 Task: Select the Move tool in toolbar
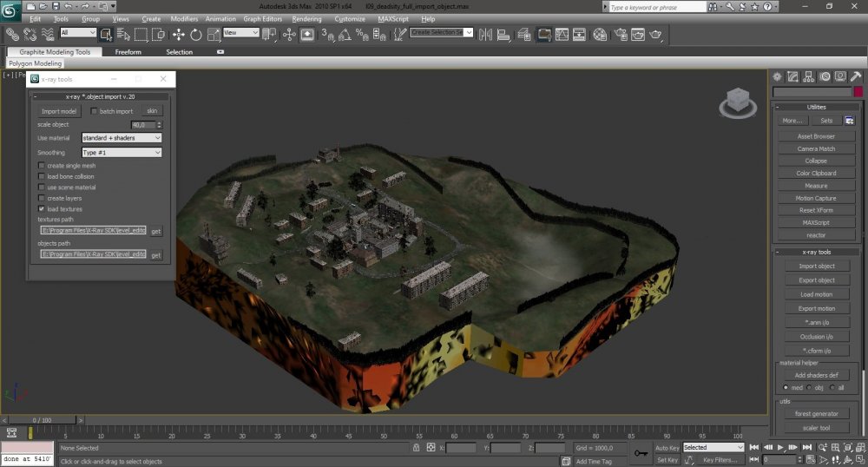point(179,35)
